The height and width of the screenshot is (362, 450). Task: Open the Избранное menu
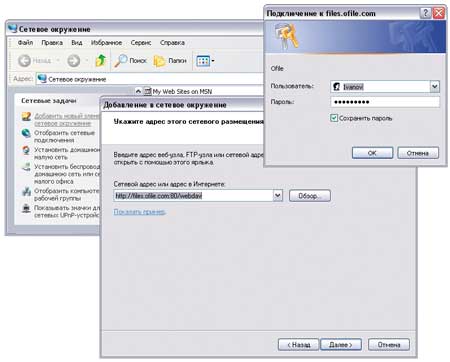[x=106, y=43]
